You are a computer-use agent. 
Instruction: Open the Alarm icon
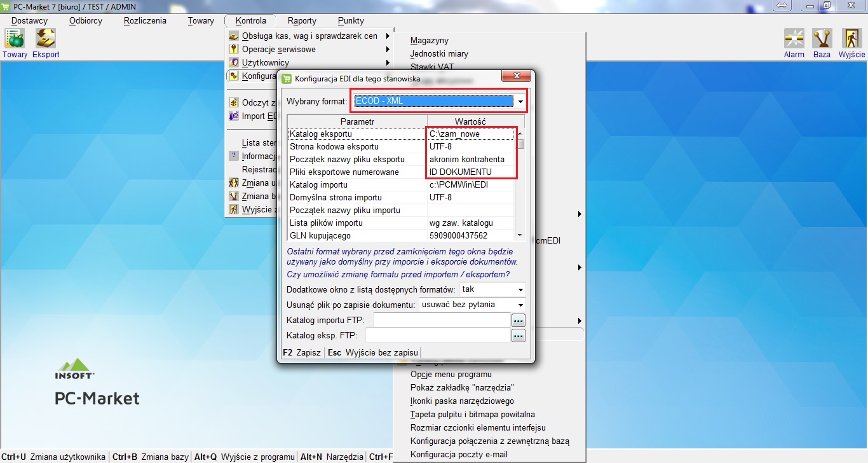click(794, 39)
